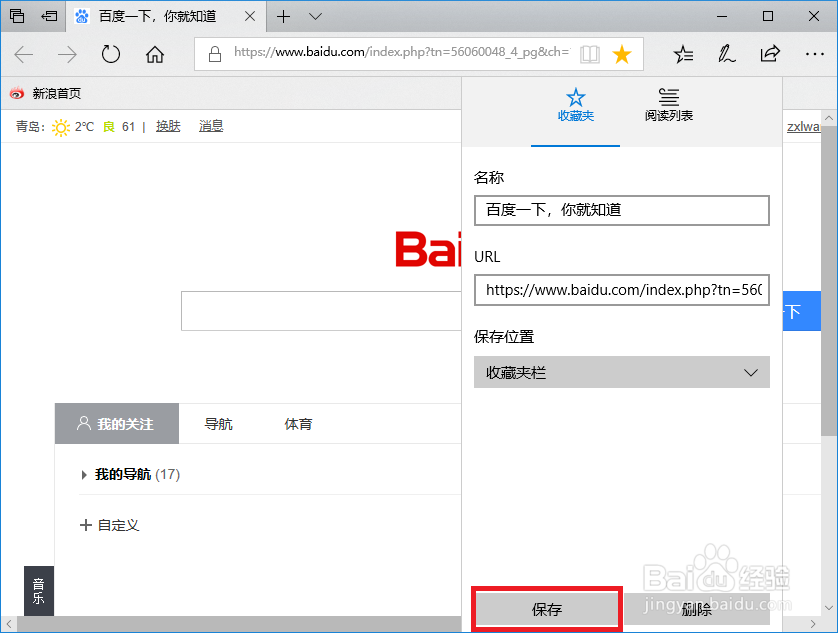
Task: Click the lock icon in address bar
Action: [215, 54]
